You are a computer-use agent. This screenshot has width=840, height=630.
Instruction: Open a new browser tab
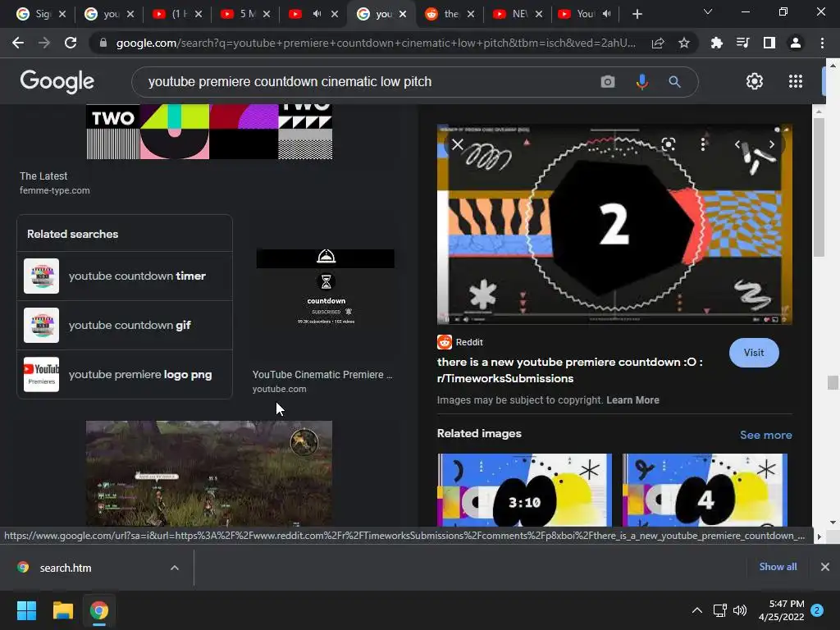click(x=637, y=15)
